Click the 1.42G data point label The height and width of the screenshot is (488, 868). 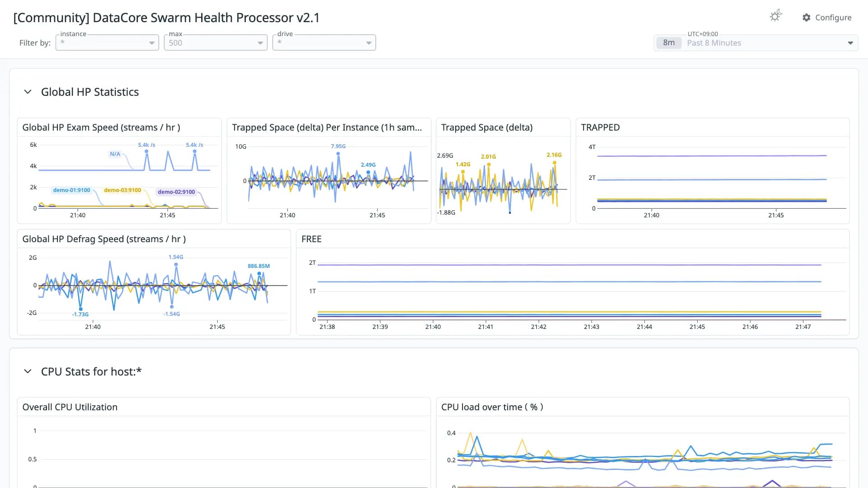(463, 164)
